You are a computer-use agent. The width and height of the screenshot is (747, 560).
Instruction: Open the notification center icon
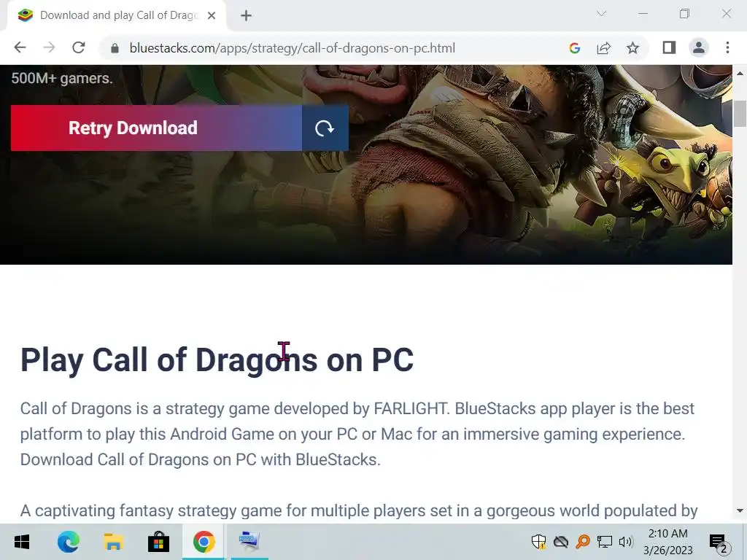(719, 542)
